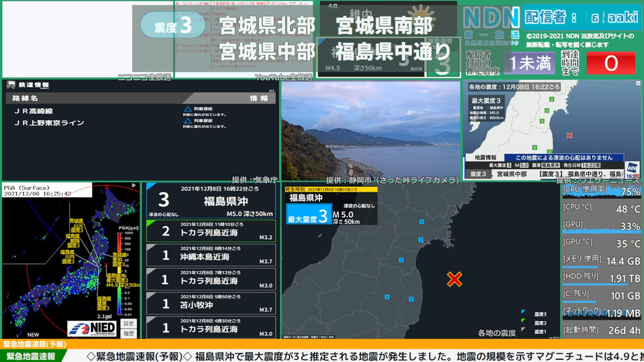Click the delay triangle icon for JR上野東京ライン
The height and width of the screenshot is (362, 644).
click(188, 121)
